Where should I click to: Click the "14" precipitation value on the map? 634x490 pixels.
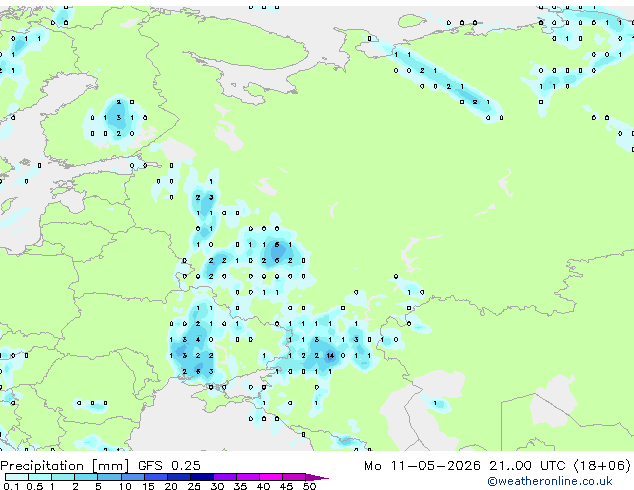pos(330,356)
